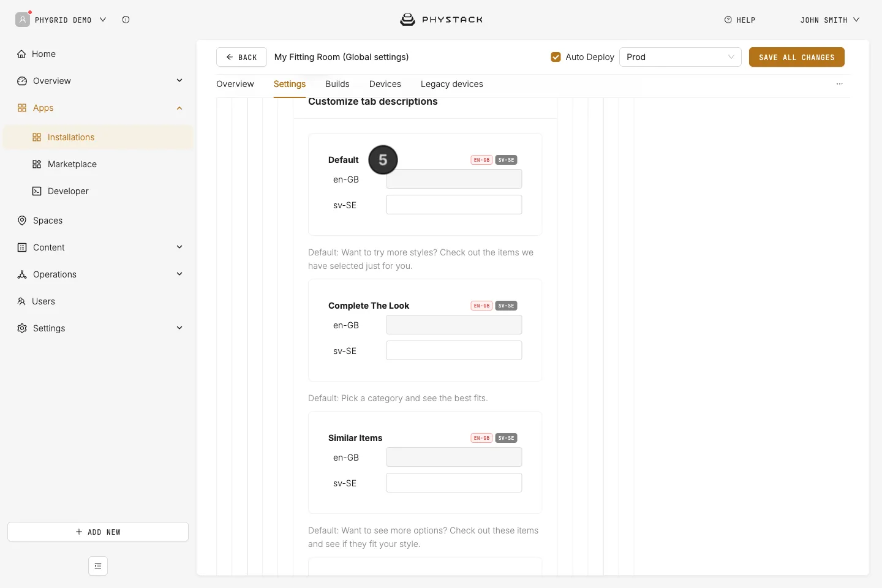Click the Installations icon

[37, 137]
